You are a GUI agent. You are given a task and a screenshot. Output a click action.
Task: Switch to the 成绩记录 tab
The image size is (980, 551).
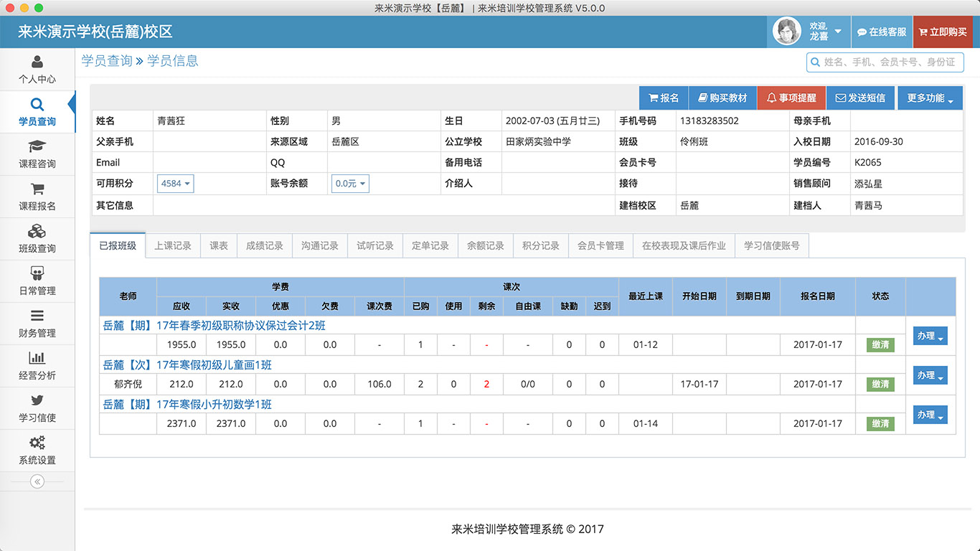265,245
